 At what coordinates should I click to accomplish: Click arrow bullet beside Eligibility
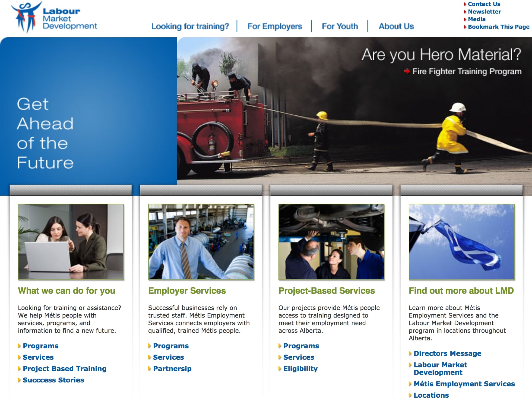[x=280, y=369]
